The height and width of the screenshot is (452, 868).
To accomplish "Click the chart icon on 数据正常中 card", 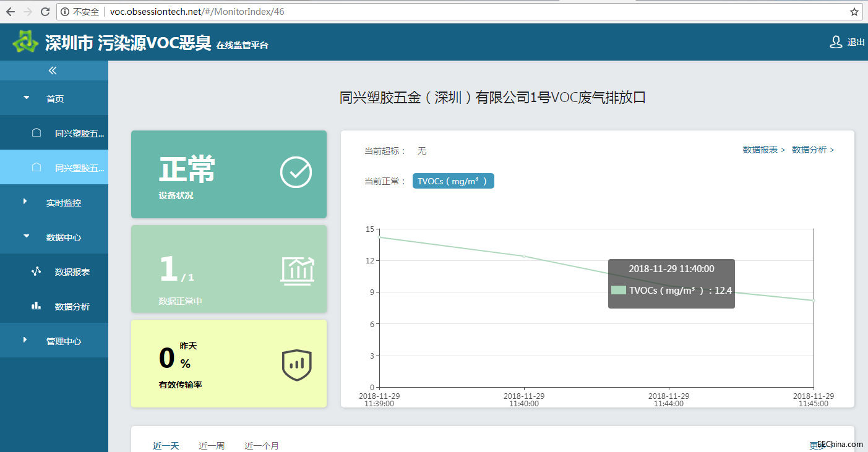I will point(297,270).
